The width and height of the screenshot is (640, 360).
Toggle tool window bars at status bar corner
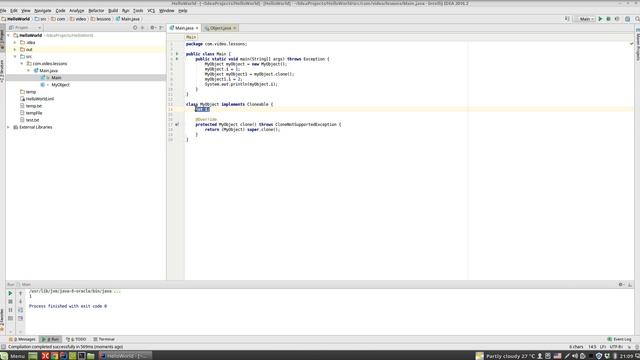point(3,347)
